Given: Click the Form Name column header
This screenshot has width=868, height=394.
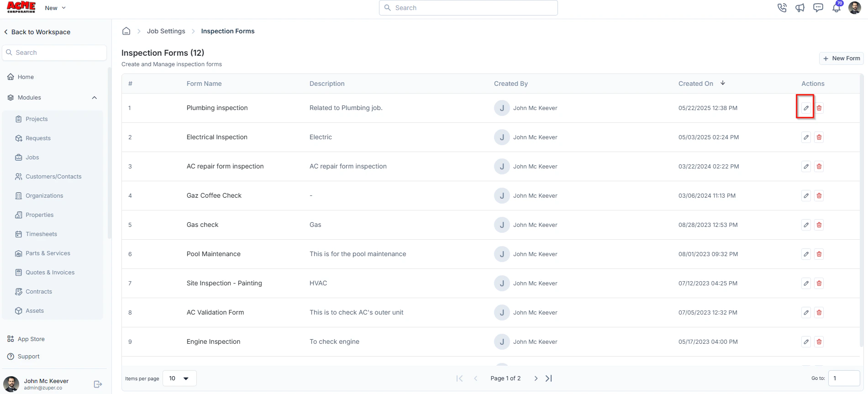Looking at the screenshot, I should click(204, 84).
